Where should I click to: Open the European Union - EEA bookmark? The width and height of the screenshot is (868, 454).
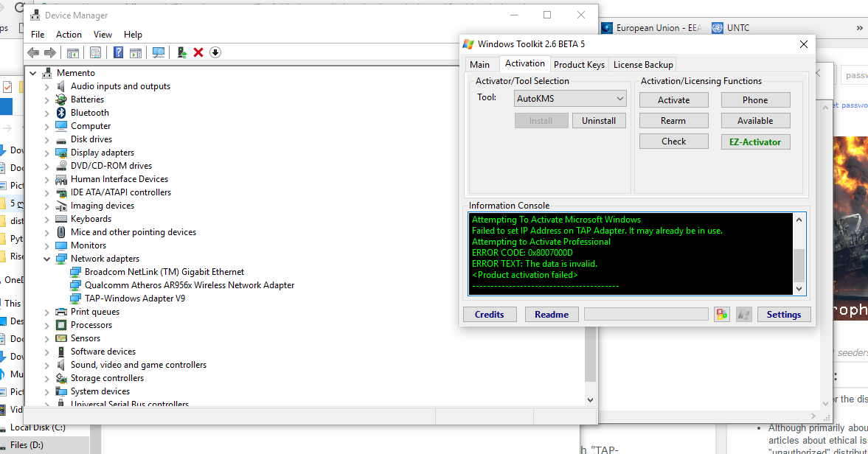click(652, 28)
